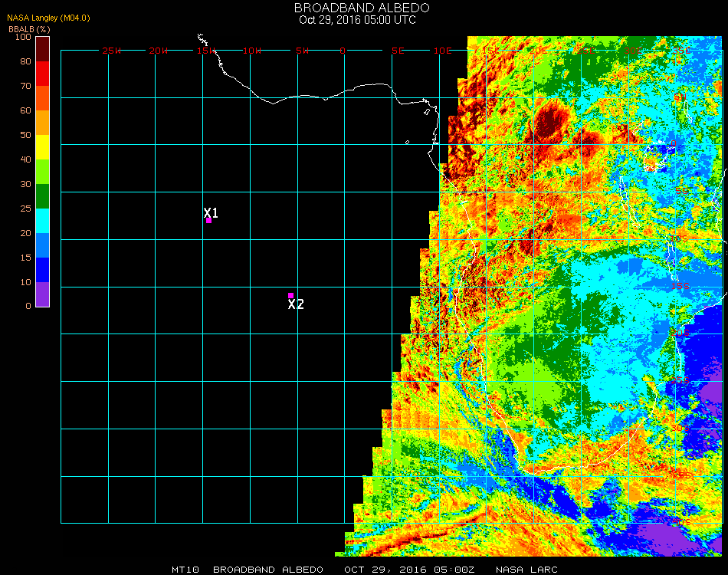Select the X2 point label
The height and width of the screenshot is (575, 728).
tap(296, 304)
